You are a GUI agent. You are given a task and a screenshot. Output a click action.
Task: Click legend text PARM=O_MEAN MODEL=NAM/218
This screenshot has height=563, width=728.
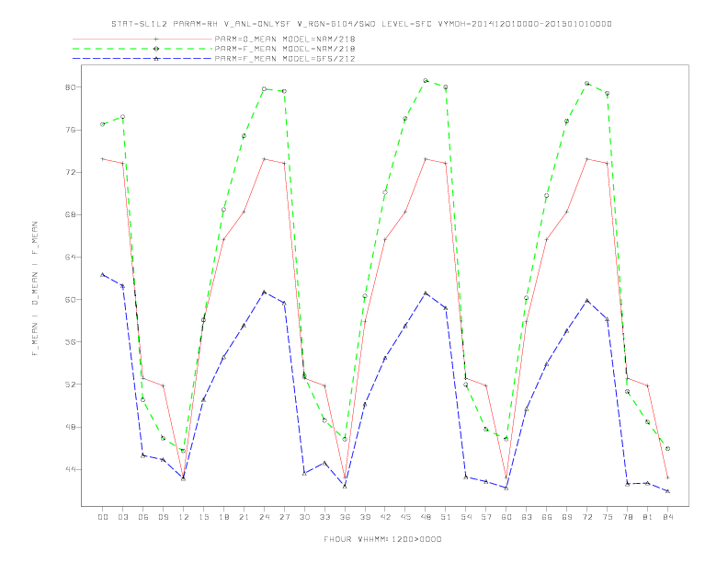pyautogui.click(x=285, y=39)
